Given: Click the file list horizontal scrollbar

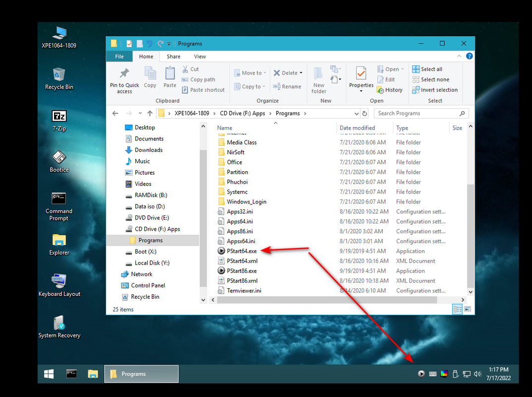Looking at the screenshot, I should 327,300.
